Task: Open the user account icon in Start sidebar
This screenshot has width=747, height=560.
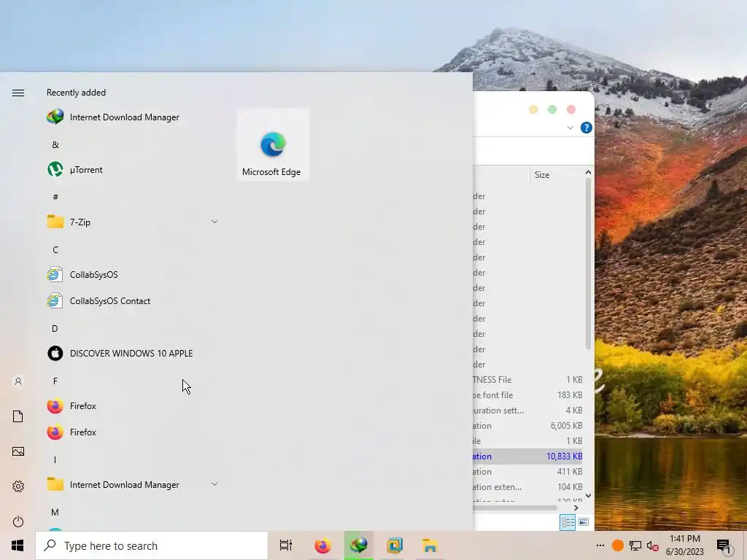Action: (18, 381)
